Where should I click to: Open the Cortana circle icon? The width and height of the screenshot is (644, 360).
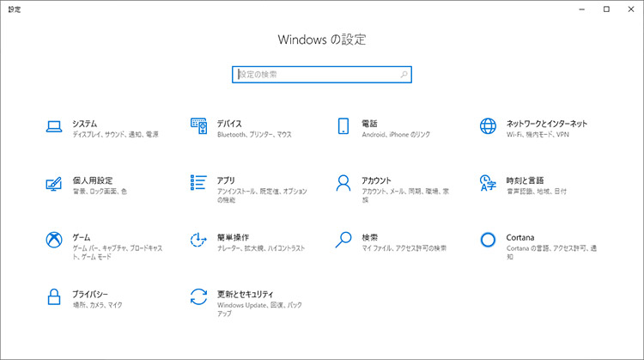488,241
